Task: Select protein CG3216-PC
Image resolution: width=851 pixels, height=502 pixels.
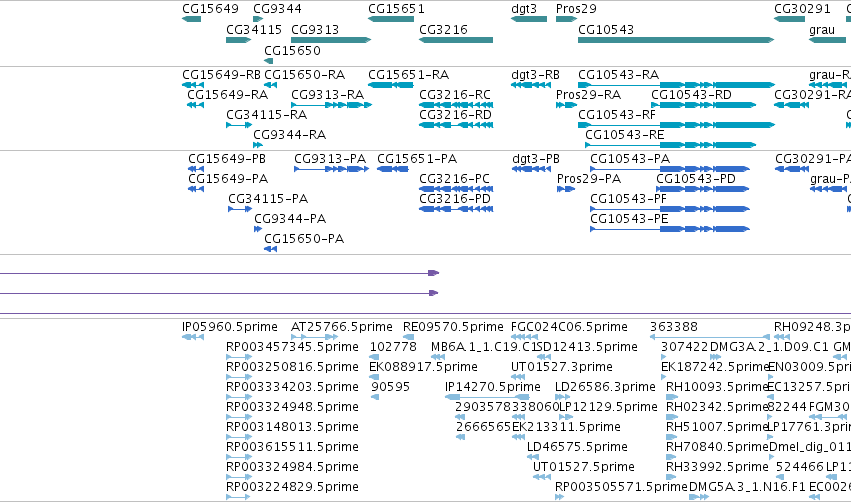Action: pyautogui.click(x=456, y=189)
